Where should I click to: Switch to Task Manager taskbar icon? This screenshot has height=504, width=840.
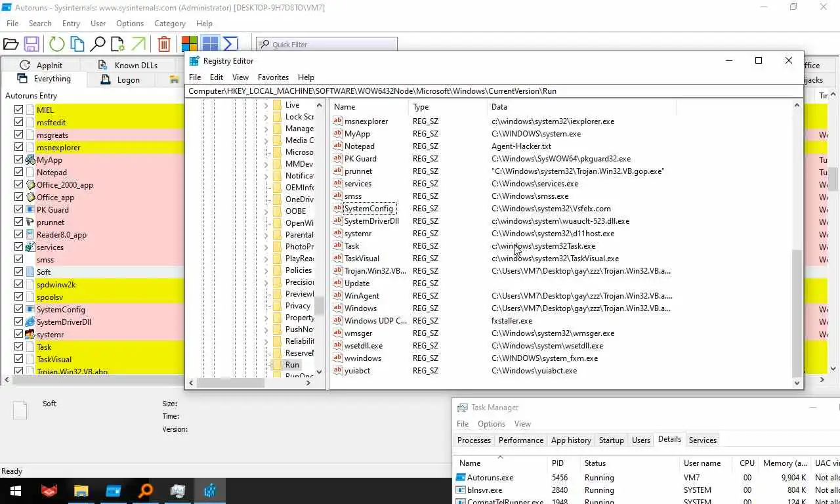click(x=177, y=491)
